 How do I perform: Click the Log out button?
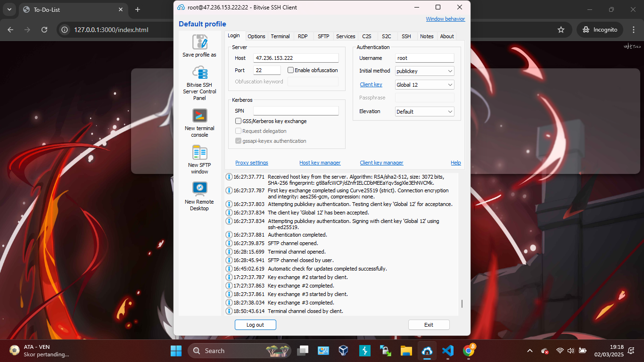(x=255, y=325)
